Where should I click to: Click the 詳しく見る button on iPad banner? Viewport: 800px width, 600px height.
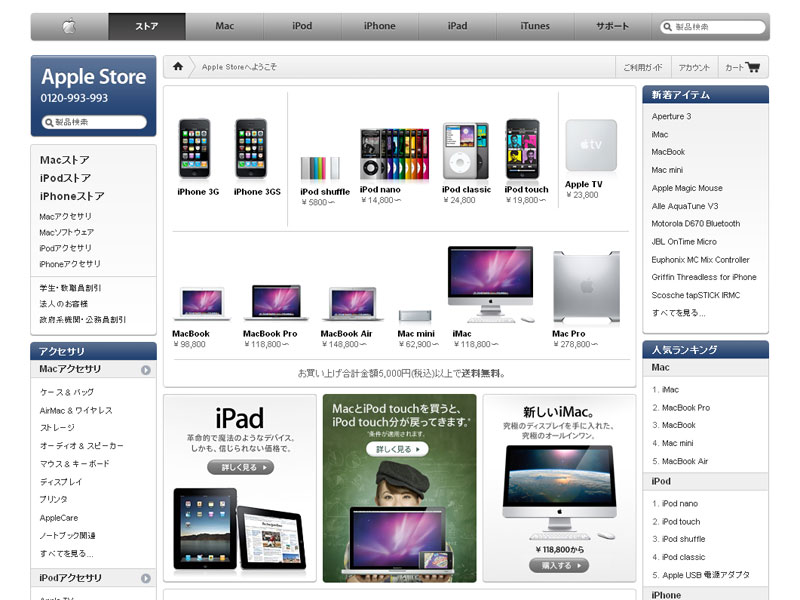click(240, 467)
